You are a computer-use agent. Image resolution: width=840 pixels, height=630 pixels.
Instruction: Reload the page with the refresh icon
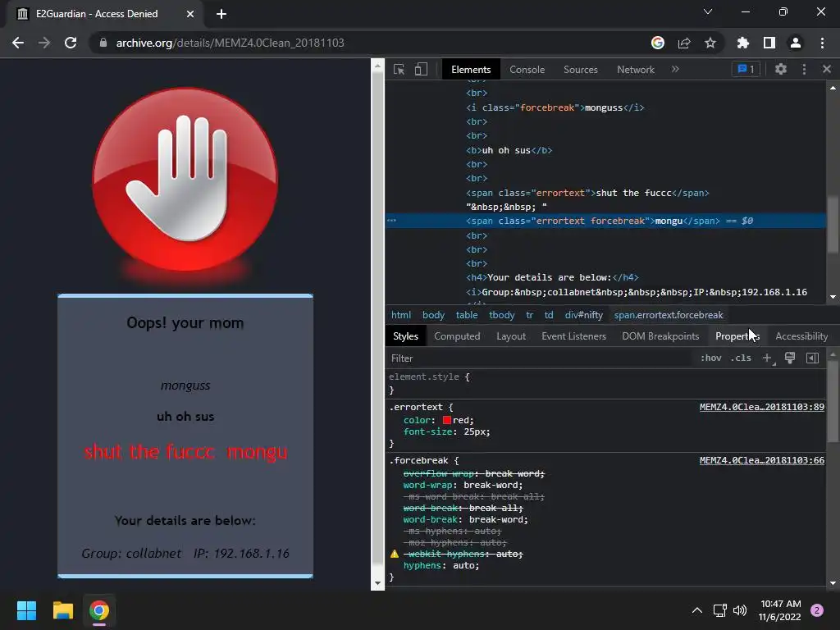coord(71,43)
